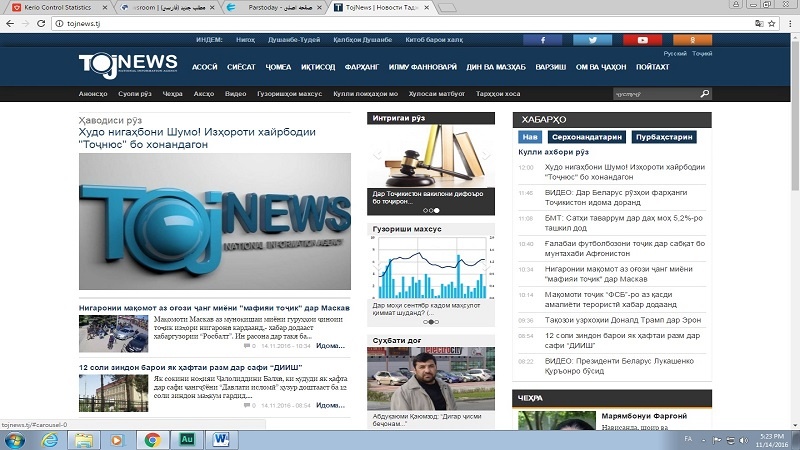Close the Parstoday tab
This screenshot has width=800, height=450.
(319, 8)
